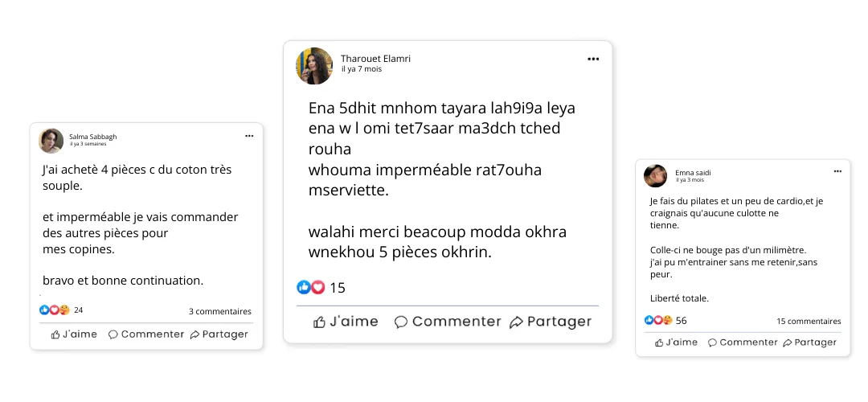Open the "3 commentaires" link
The height and width of the screenshot is (402, 868).
click(220, 311)
